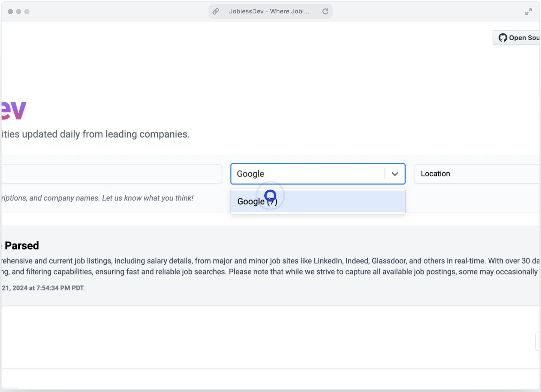Open the Open Source GitHub button

517,38
